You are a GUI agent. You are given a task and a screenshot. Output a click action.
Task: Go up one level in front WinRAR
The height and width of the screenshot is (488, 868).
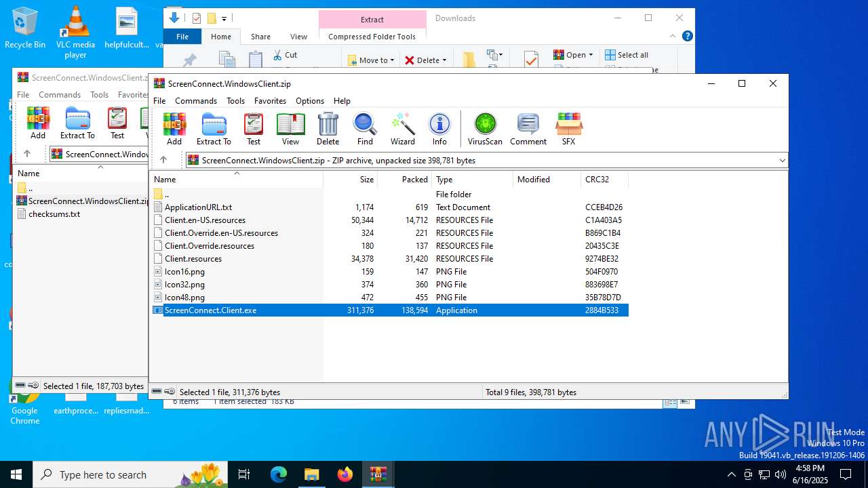[x=163, y=160]
